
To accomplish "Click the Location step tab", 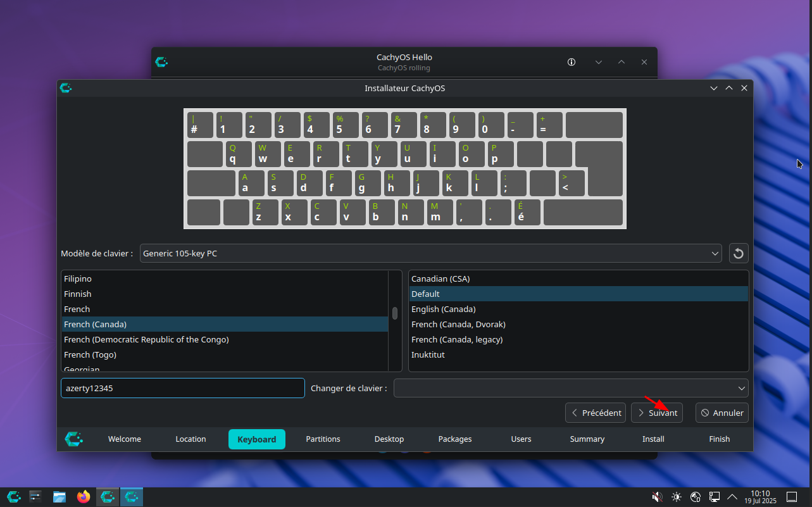I will (x=191, y=439).
